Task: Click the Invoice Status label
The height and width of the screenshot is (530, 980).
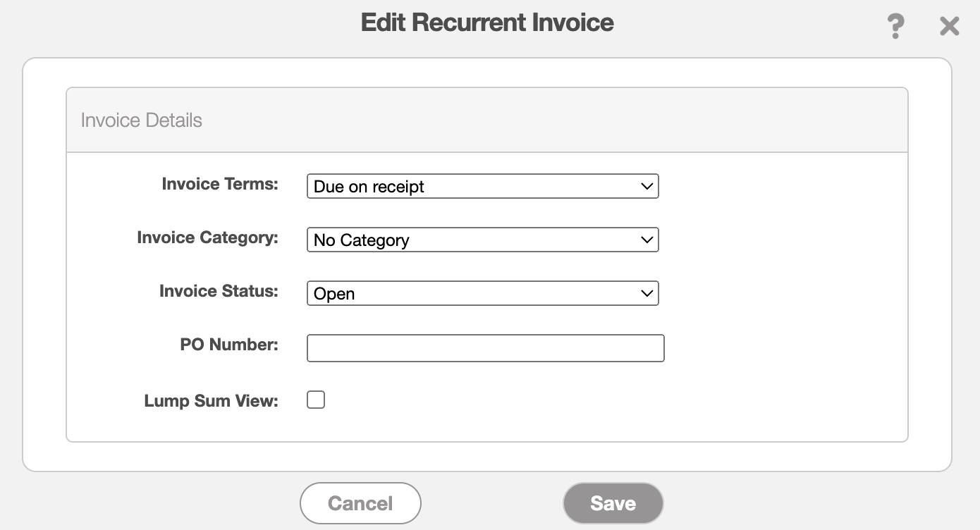Action: [x=219, y=291]
